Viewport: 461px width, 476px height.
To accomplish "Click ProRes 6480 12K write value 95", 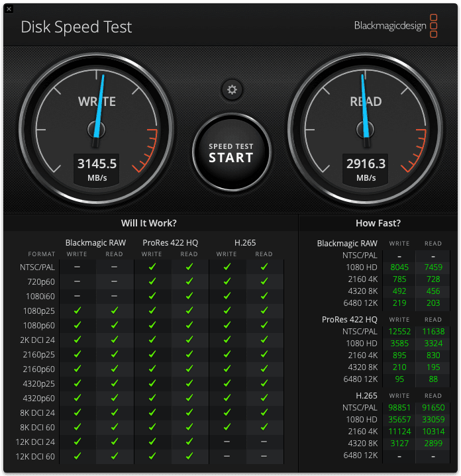I will coord(399,379).
